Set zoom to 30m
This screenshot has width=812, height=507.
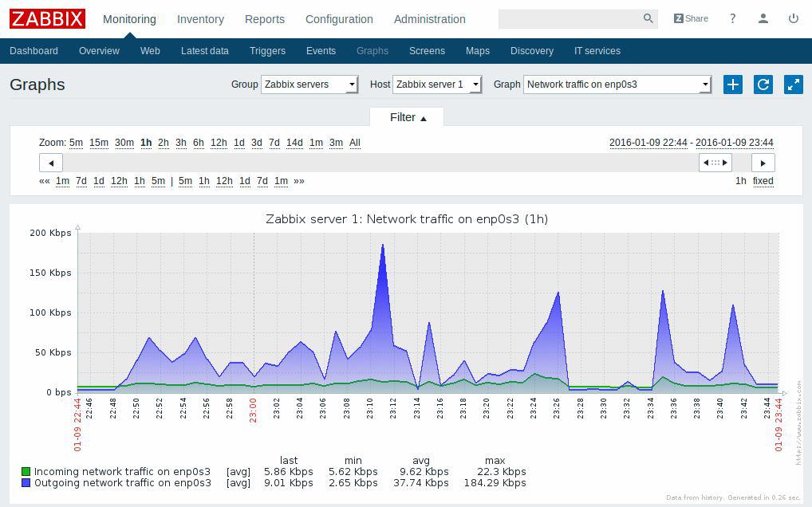click(x=124, y=143)
